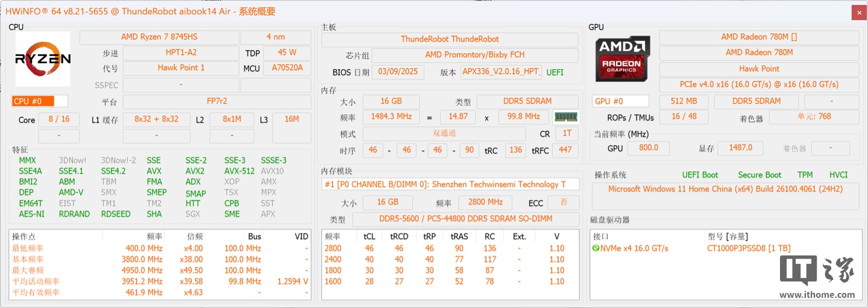
Task: Click the AVX-512 feature flag
Action: point(239,171)
